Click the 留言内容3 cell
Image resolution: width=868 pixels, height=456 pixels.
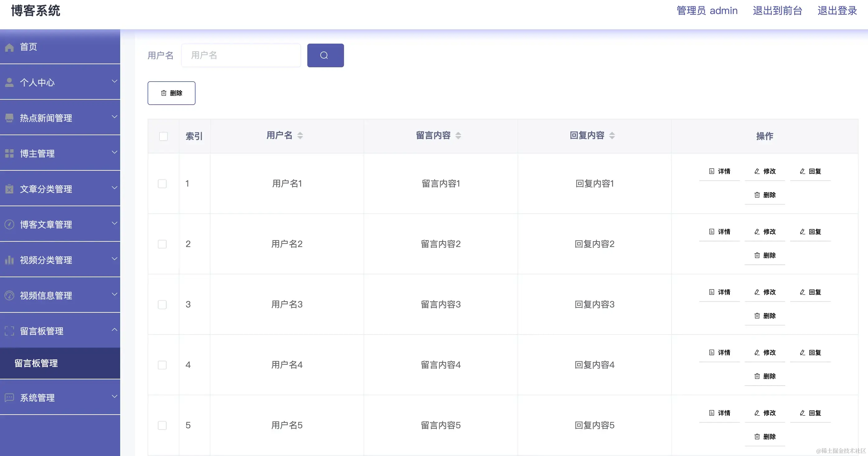pyautogui.click(x=441, y=305)
